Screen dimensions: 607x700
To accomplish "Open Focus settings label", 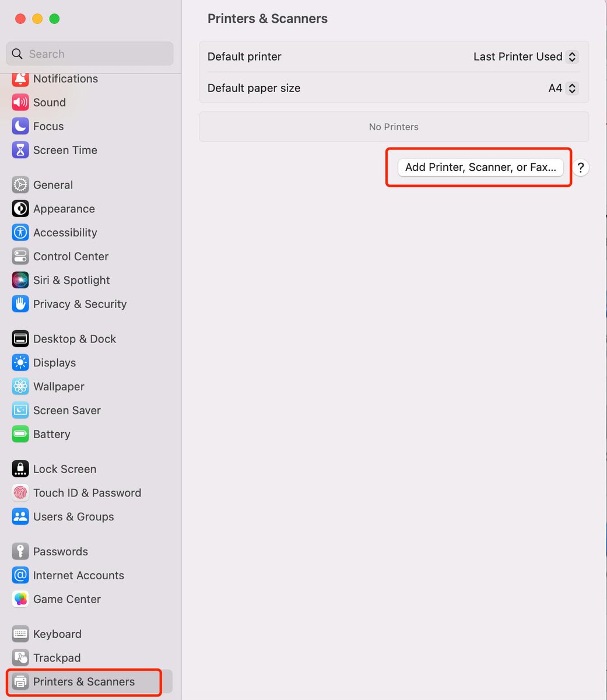I will click(48, 127).
